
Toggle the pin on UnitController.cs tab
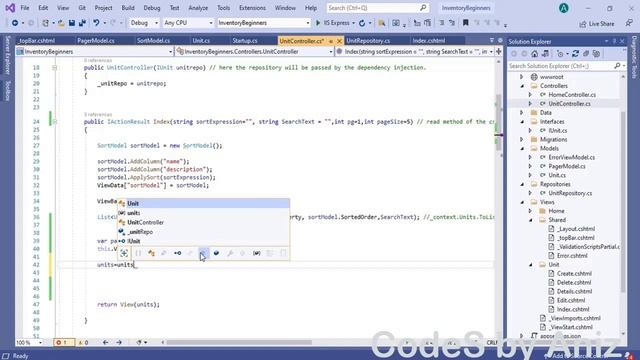[331, 41]
